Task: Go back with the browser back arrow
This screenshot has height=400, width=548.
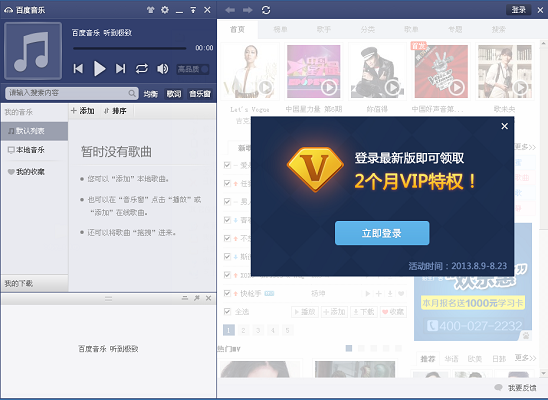Action: pos(230,10)
